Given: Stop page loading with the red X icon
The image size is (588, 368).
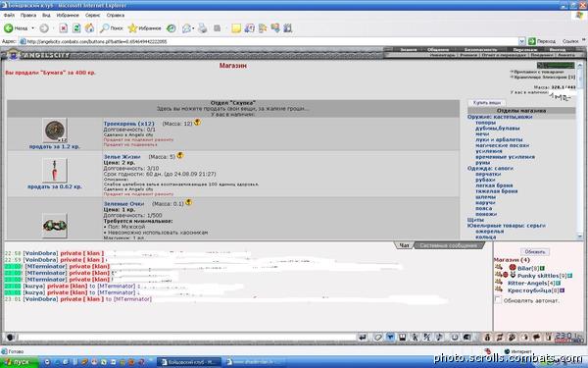Looking at the screenshot, I should pos(64,28).
